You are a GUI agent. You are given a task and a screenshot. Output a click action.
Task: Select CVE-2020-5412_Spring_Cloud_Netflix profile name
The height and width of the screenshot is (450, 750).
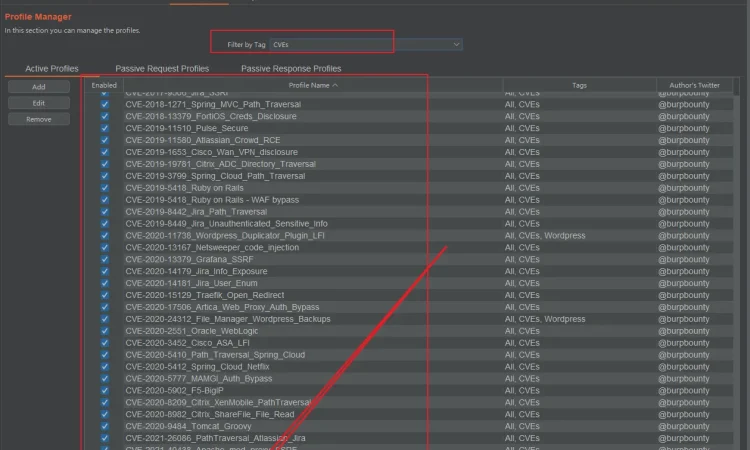[197, 367]
